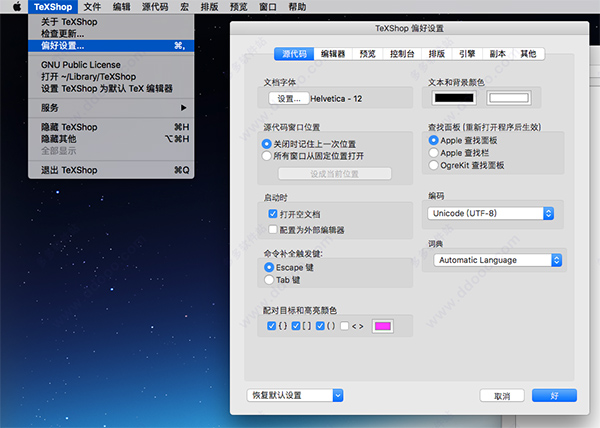Viewport: 600px width, 428px height.
Task: Uncheck the 打开空文档 checkbox
Action: [x=273, y=214]
